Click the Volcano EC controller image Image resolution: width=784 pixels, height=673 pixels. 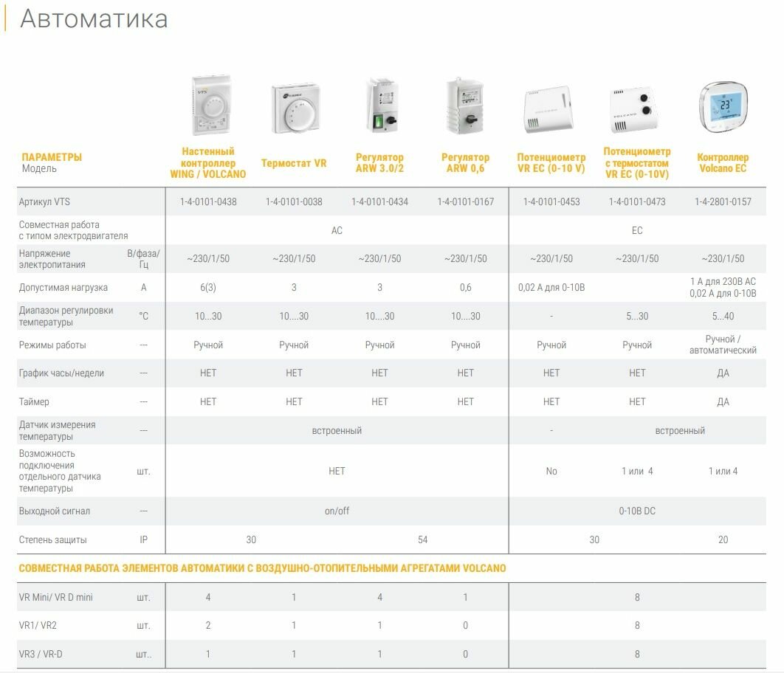[723, 108]
